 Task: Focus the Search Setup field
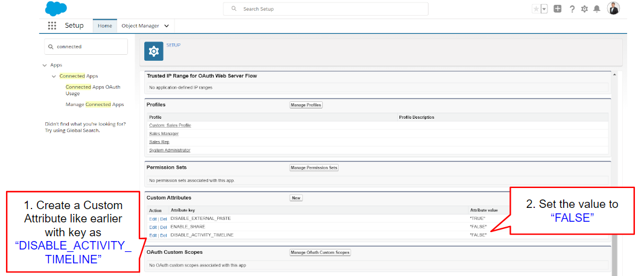pos(326,9)
